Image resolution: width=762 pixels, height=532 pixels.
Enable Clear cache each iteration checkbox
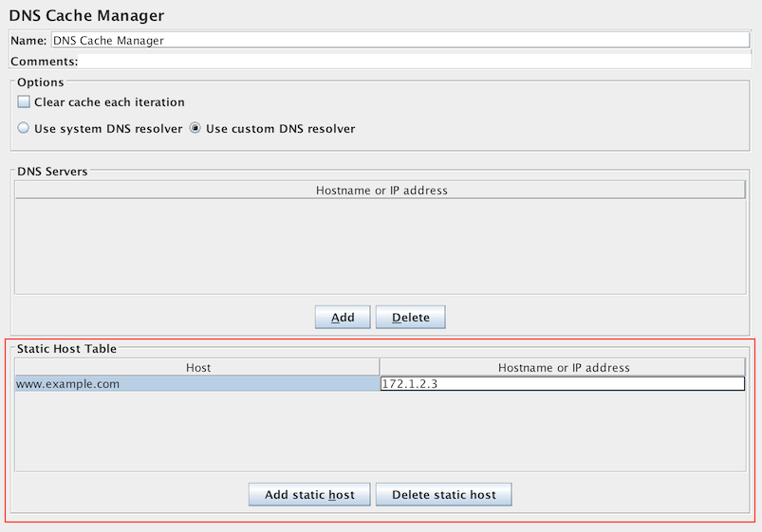point(25,102)
